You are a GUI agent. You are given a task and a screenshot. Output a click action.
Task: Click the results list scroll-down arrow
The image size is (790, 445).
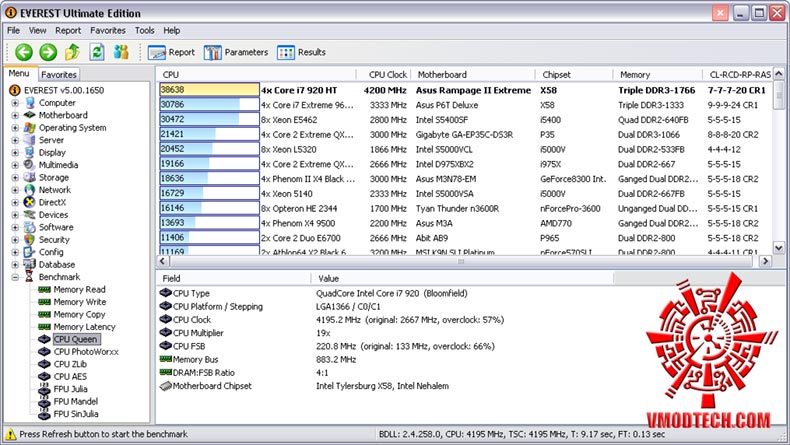(779, 248)
